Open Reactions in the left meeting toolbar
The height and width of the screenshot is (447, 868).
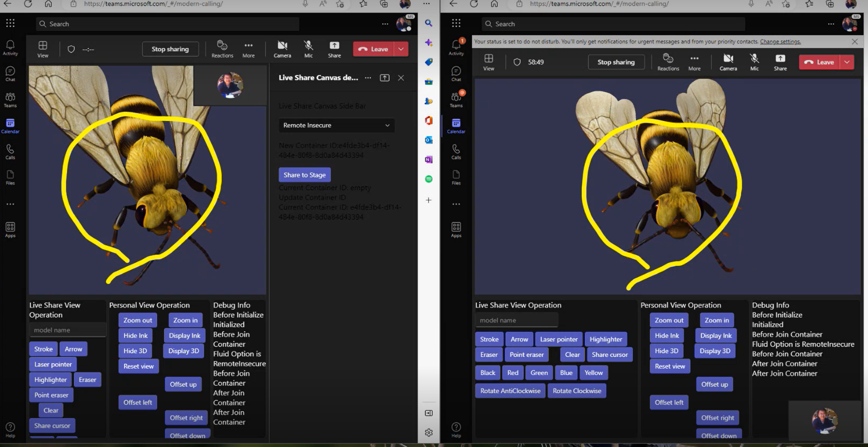pyautogui.click(x=222, y=49)
